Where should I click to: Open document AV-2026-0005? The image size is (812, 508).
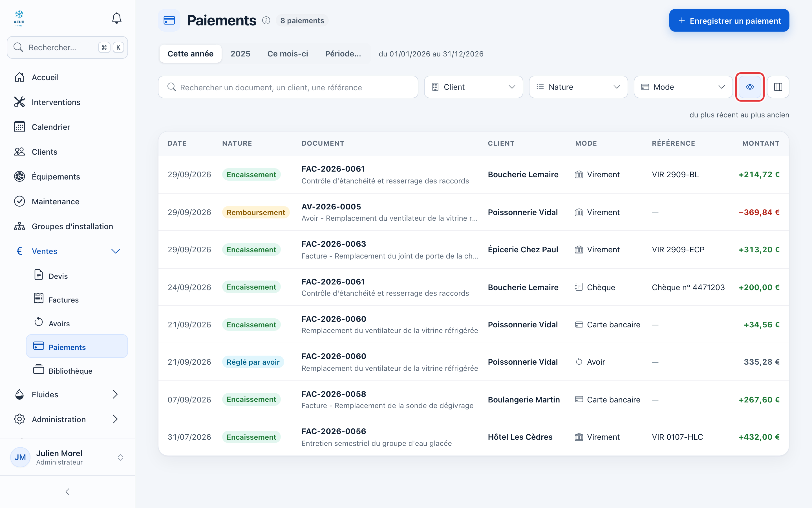(331, 207)
